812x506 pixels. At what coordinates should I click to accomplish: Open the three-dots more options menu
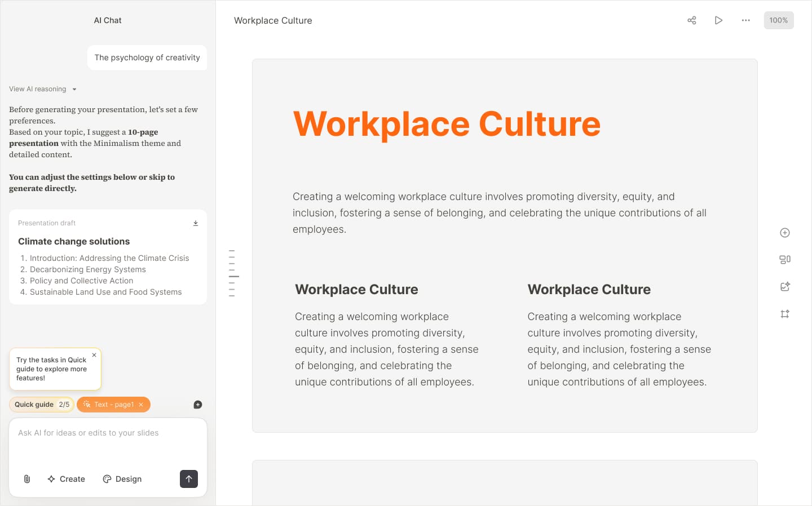point(745,20)
